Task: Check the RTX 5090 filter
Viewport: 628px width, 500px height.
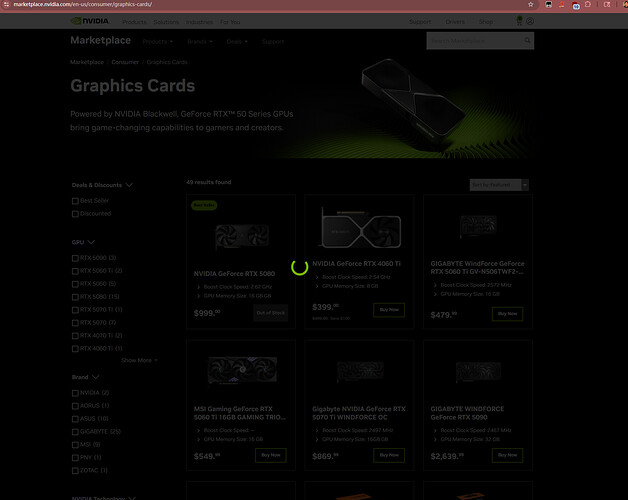Action: [75, 258]
